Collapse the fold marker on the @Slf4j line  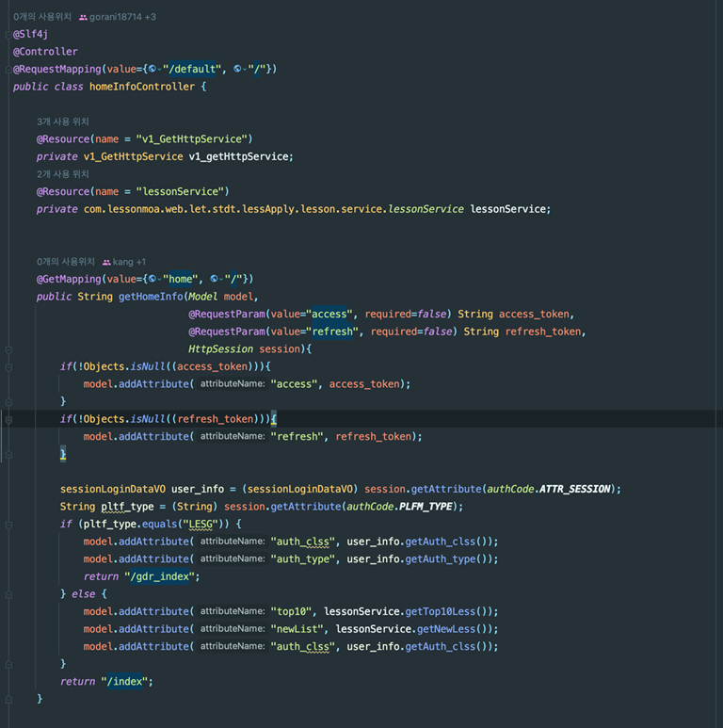pos(8,34)
